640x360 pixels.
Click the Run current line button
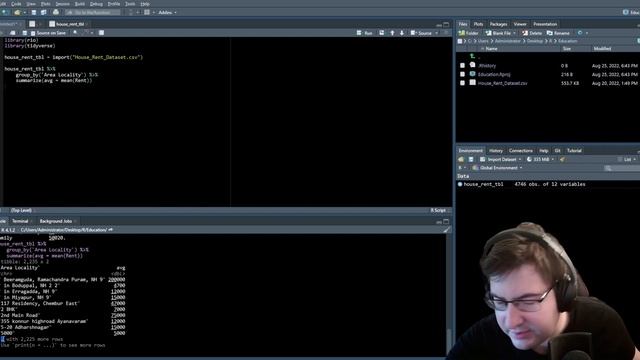click(x=364, y=33)
